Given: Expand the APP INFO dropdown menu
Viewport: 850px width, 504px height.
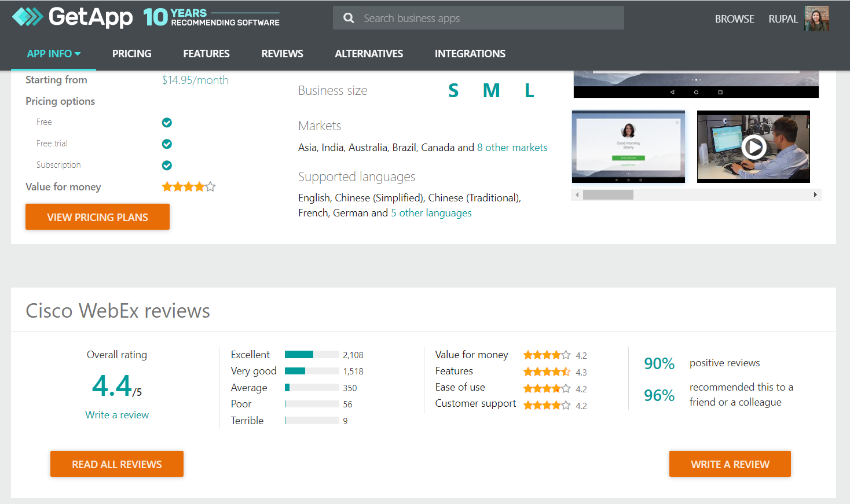Looking at the screenshot, I should pos(54,54).
